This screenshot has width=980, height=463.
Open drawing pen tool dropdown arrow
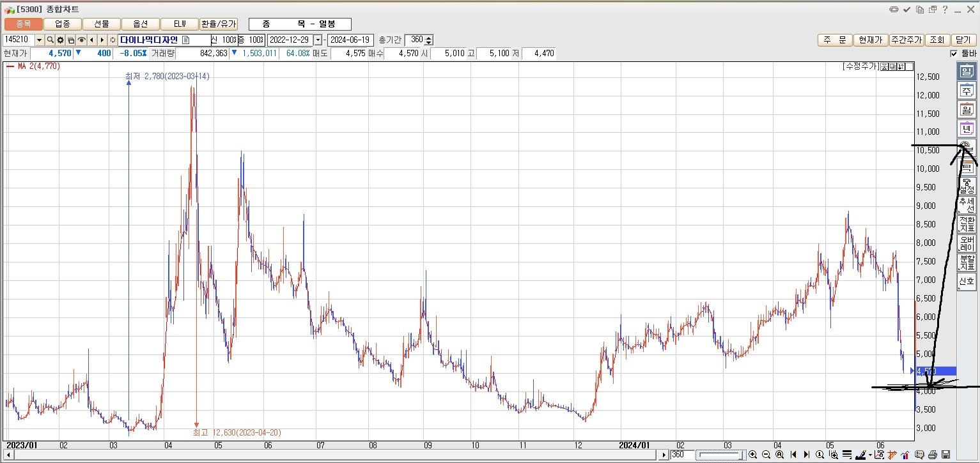(x=870, y=455)
